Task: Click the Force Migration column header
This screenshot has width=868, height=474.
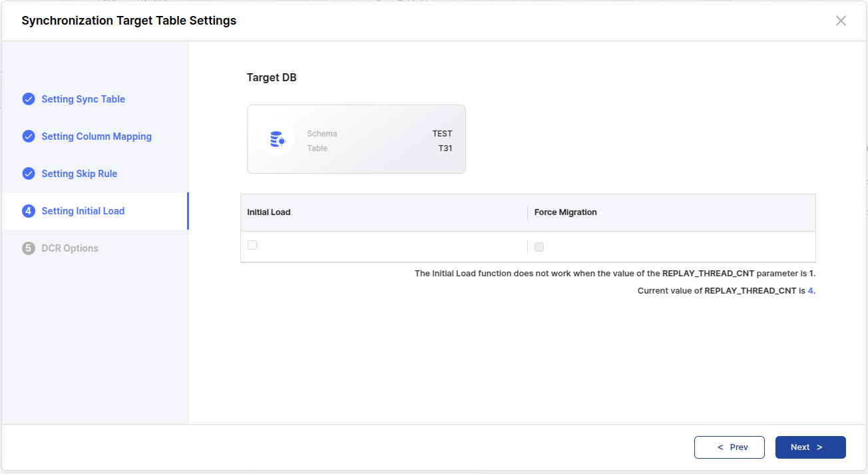Action: [565, 212]
